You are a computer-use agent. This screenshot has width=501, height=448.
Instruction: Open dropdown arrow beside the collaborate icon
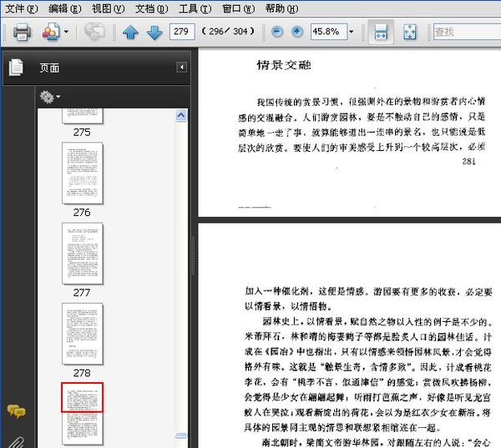[x=67, y=33]
